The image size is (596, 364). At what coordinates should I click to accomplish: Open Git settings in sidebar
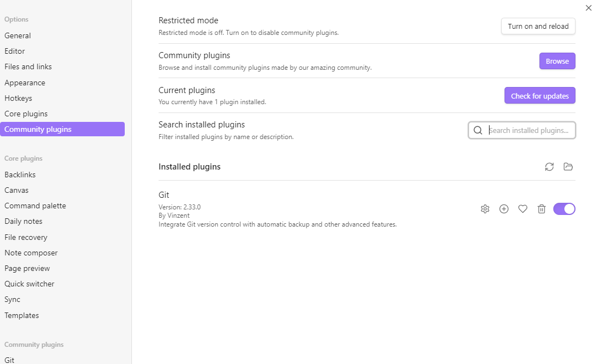click(9, 360)
